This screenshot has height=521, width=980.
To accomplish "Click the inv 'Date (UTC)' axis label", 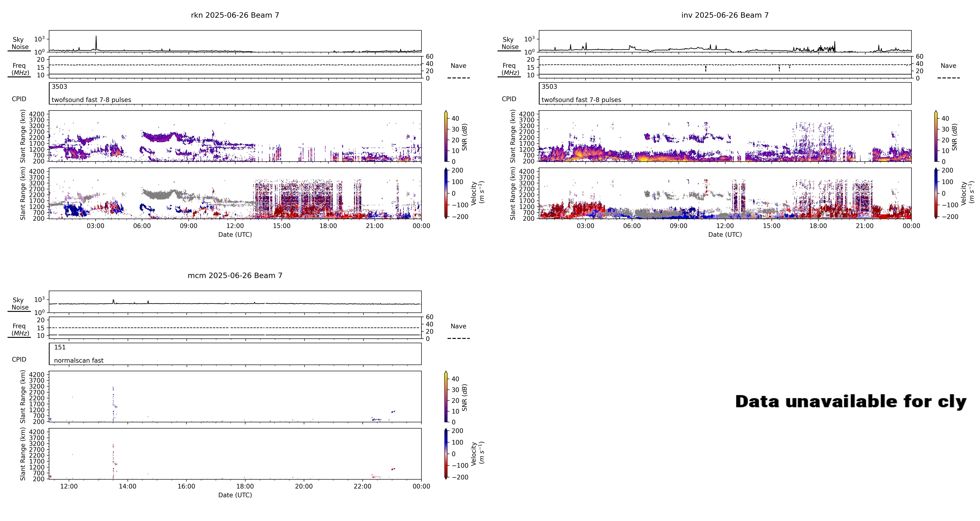I will [725, 235].
